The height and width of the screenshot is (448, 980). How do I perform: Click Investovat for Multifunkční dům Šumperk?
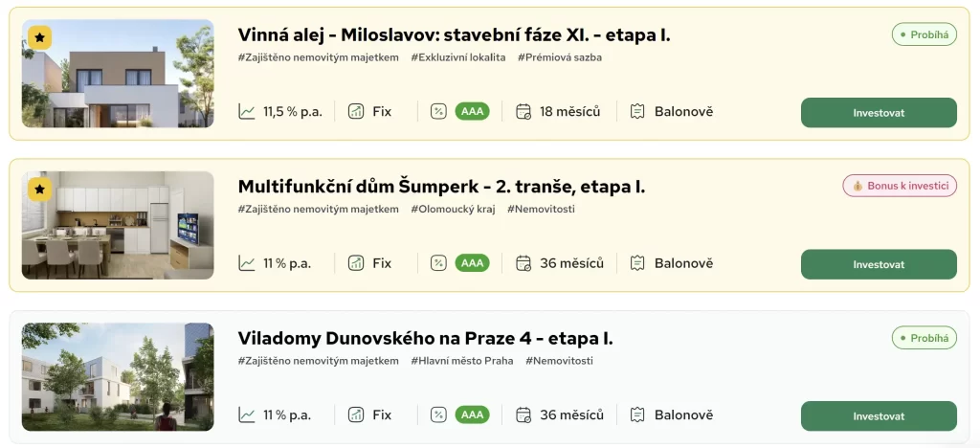coord(879,264)
